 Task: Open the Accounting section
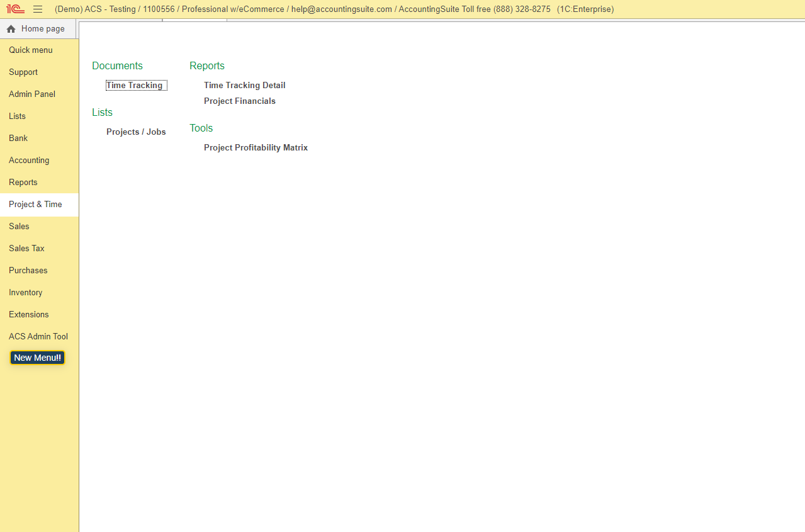pos(39,161)
